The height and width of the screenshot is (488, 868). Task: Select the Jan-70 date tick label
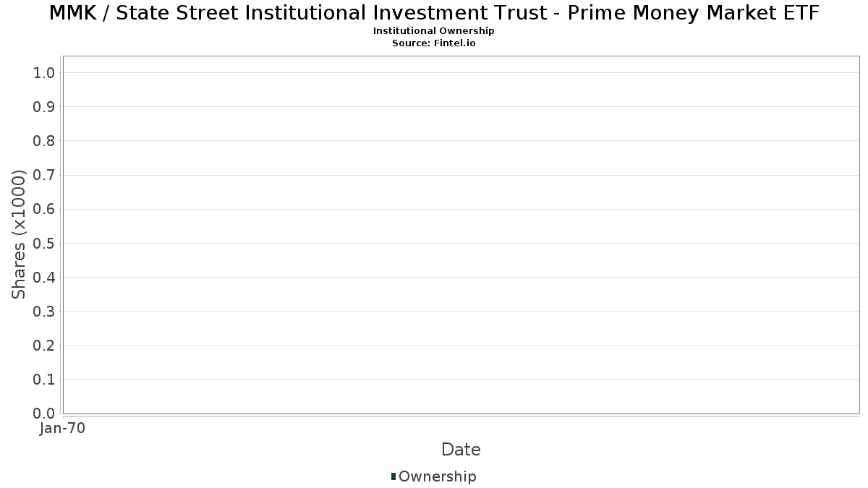[x=63, y=429]
